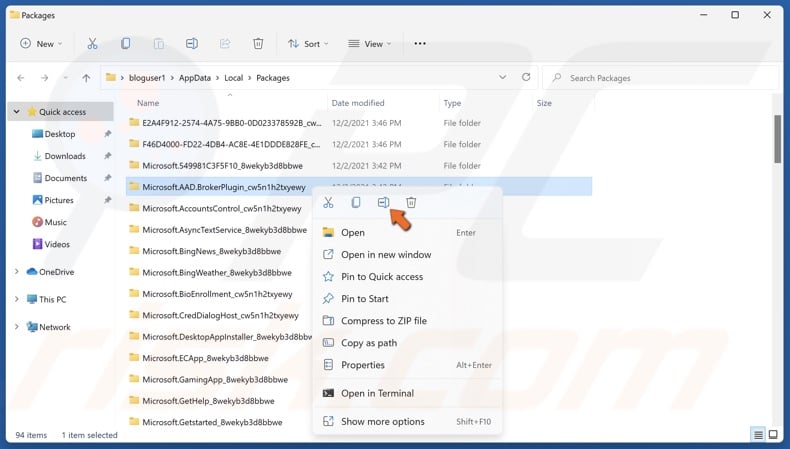The image size is (790, 449).
Task: Sort by the Name column header
Action: click(148, 103)
